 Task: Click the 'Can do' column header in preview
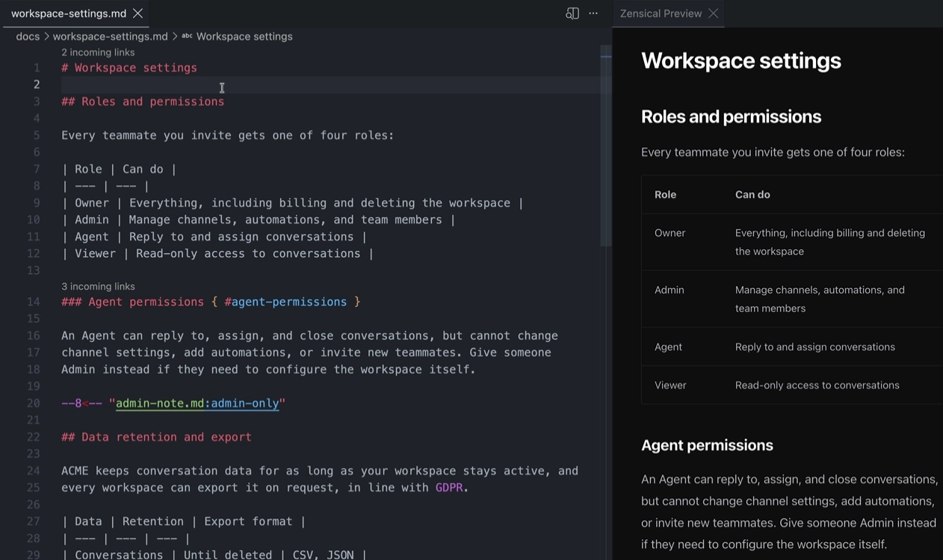[x=752, y=194]
